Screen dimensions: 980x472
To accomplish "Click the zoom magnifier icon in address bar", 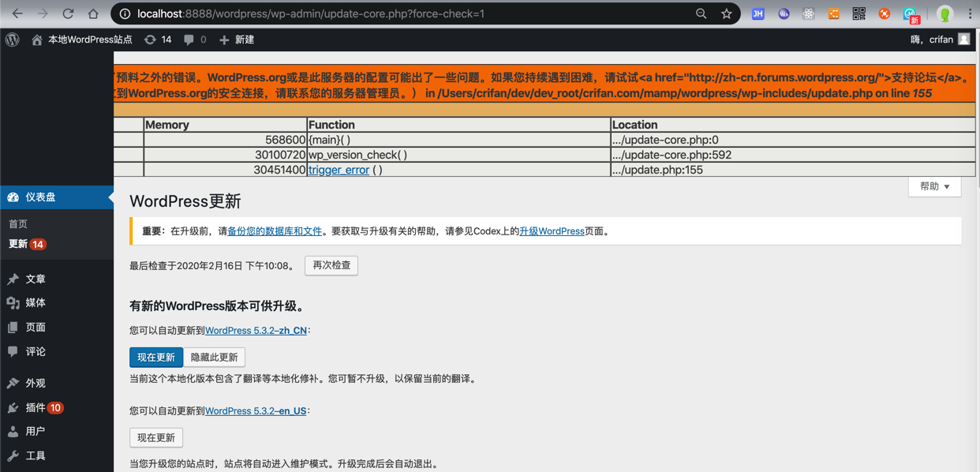I will click(701, 13).
